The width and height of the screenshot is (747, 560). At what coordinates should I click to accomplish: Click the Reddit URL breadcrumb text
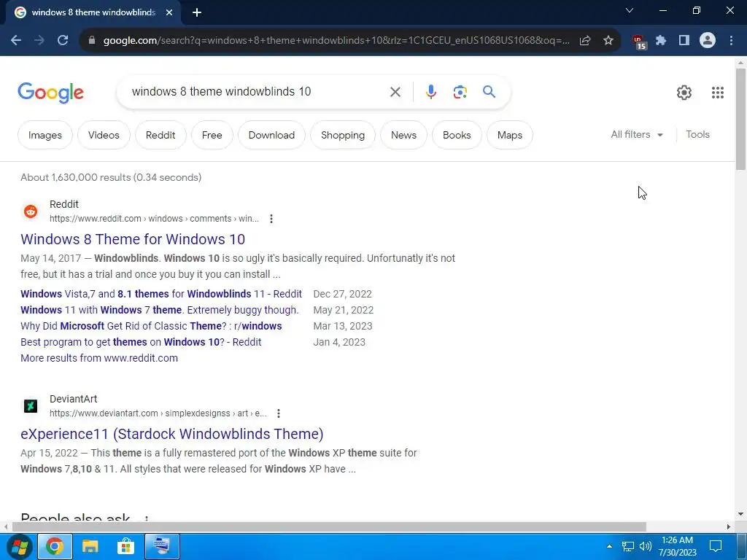155,219
